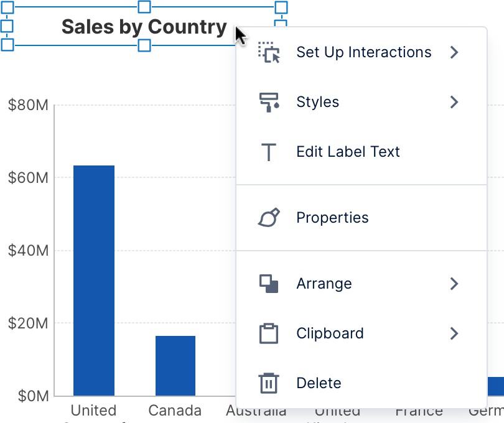Screen dimensions: 504x423
Task: Click the Properties brush icon
Action: 268,217
